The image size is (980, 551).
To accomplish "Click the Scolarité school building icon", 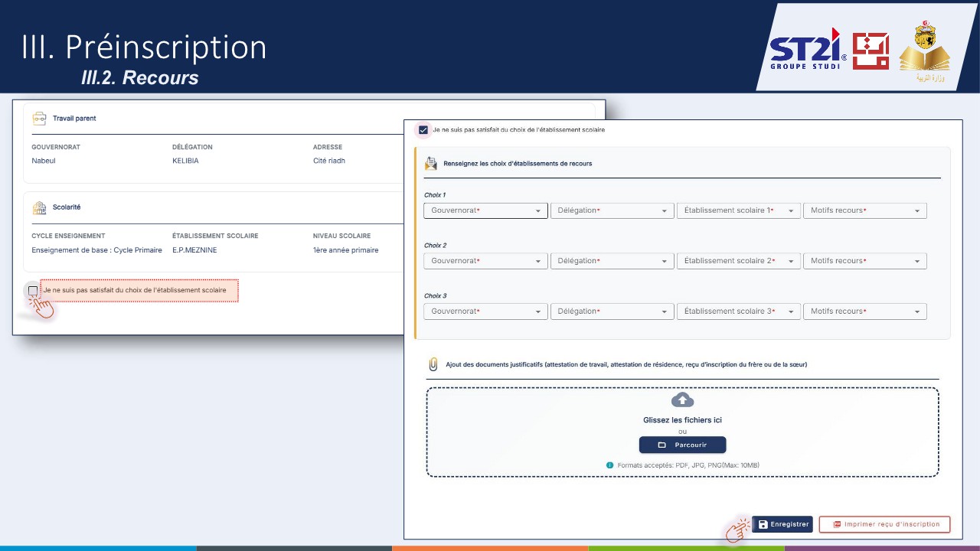I will (39, 207).
